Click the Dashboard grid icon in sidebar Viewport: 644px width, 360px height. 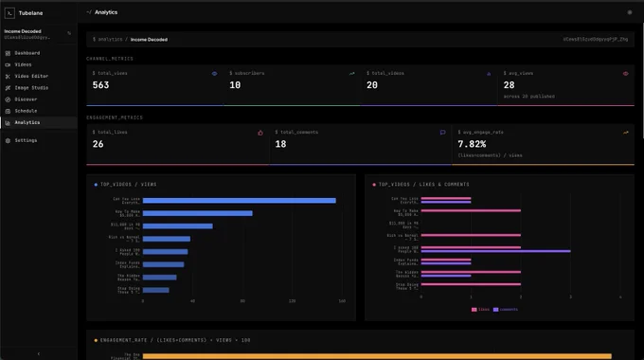tap(8, 53)
